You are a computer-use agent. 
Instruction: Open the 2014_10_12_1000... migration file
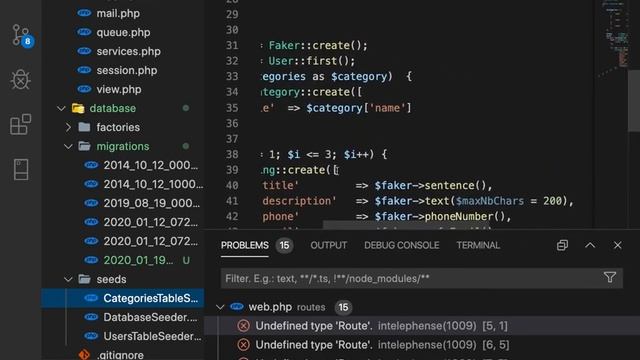[x=153, y=184]
